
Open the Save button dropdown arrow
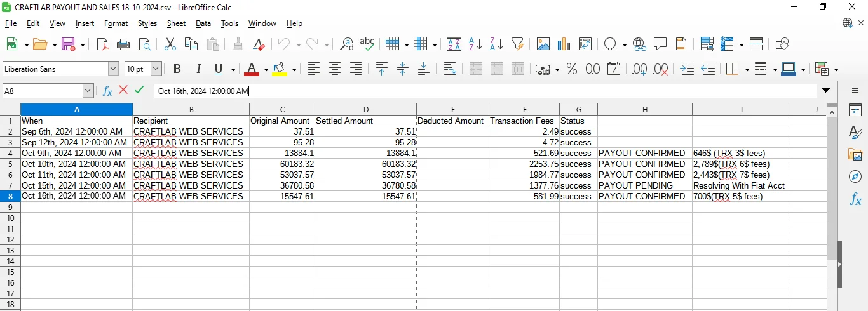83,44
